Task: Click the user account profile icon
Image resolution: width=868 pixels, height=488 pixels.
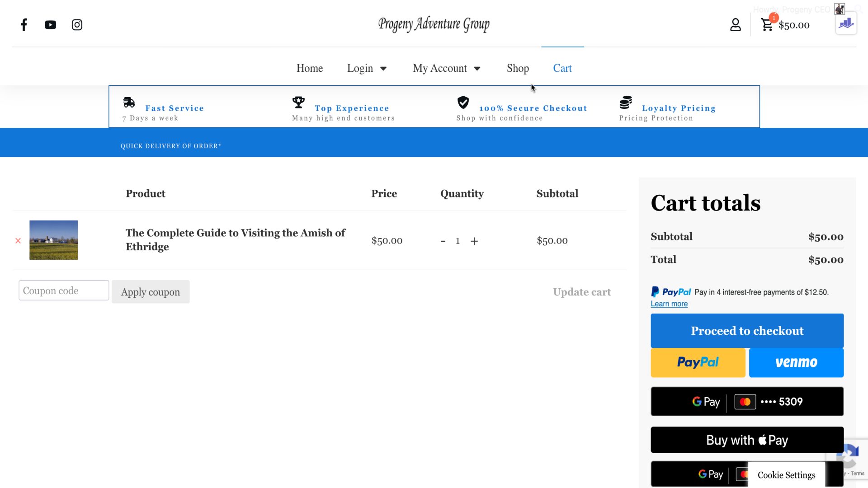Action: click(735, 25)
